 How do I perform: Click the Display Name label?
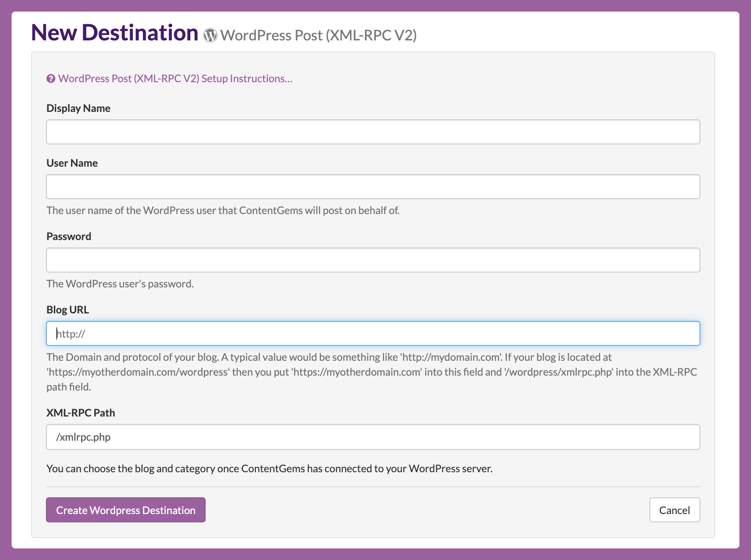coord(78,108)
